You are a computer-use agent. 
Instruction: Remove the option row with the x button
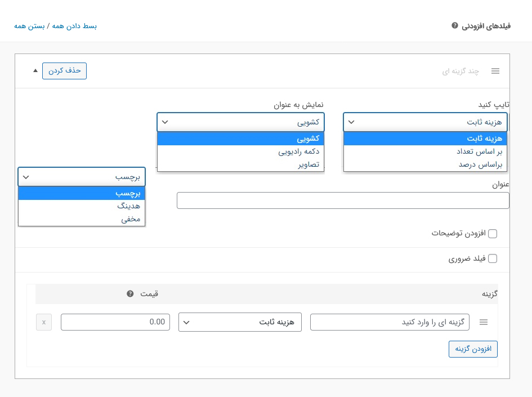point(44,322)
